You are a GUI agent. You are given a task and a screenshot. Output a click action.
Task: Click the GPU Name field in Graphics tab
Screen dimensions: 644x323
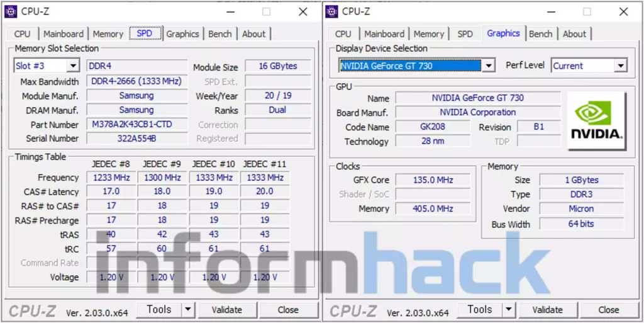(x=477, y=98)
